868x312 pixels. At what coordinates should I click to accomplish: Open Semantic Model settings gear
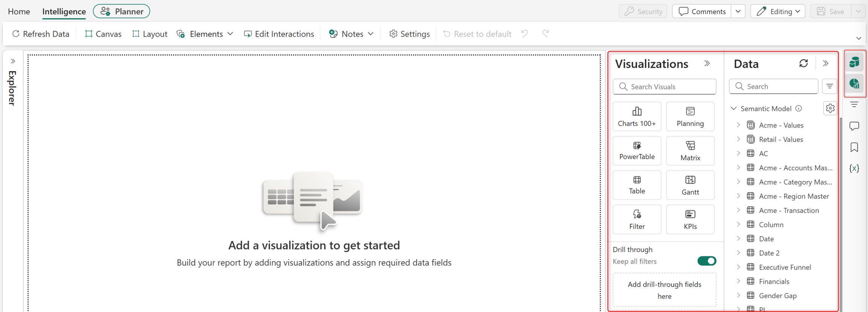[830, 108]
